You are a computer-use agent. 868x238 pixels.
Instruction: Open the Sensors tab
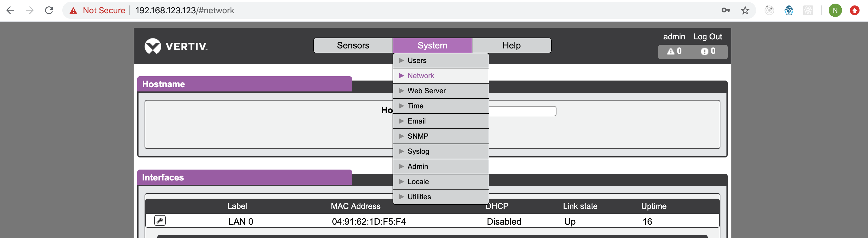click(x=353, y=46)
